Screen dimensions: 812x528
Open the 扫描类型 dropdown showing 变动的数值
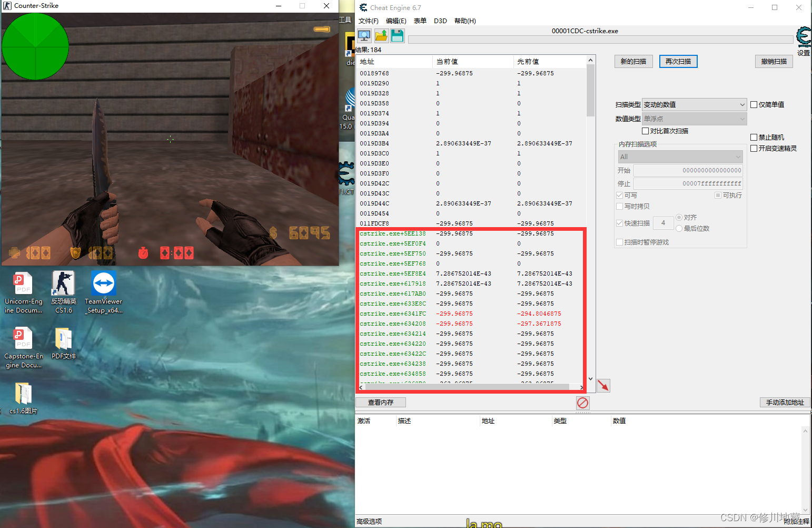[694, 104]
